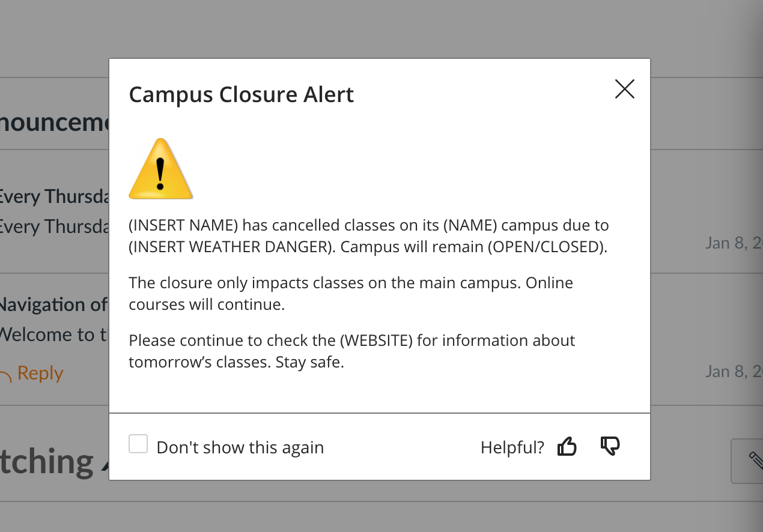Screen dimensions: 763x532
Task: Click the X to dismiss the alert
Action: click(624, 89)
